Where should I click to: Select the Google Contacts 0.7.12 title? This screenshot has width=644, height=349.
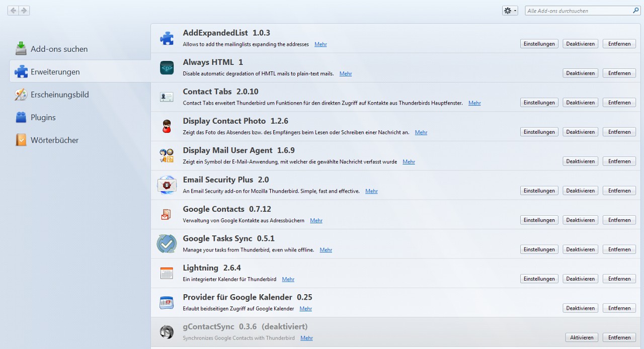227,209
